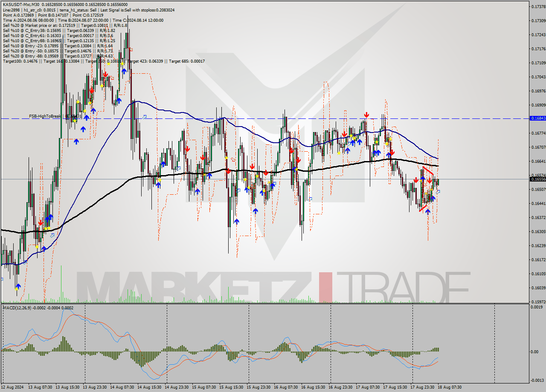Click the 'Entry -23: 0.17895' line
This screenshot has width=546, height=392.
58,46
